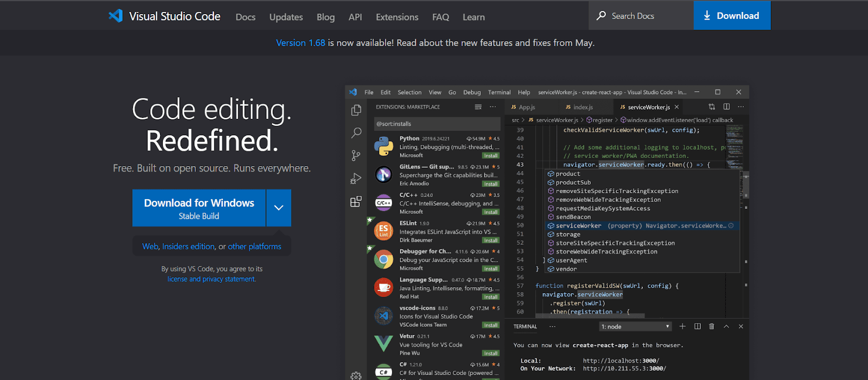Viewport: 868px width, 380px height.
Task: Open the Insiders edition link
Action: coord(188,246)
